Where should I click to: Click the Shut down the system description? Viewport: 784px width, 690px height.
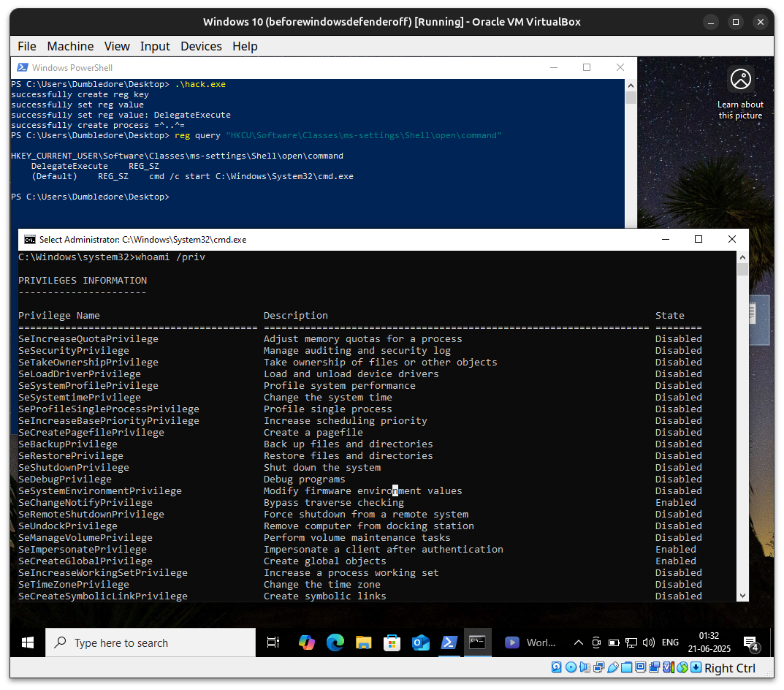(x=322, y=468)
